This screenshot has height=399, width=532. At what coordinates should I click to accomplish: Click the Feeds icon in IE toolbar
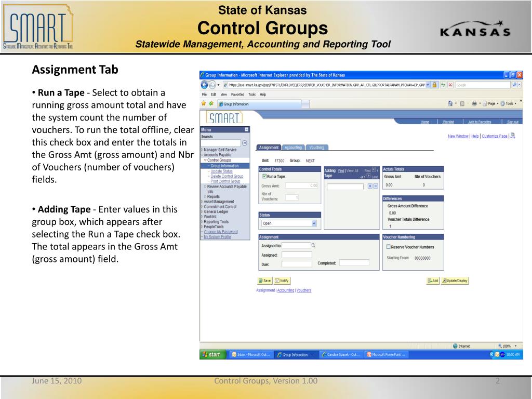(x=462, y=103)
